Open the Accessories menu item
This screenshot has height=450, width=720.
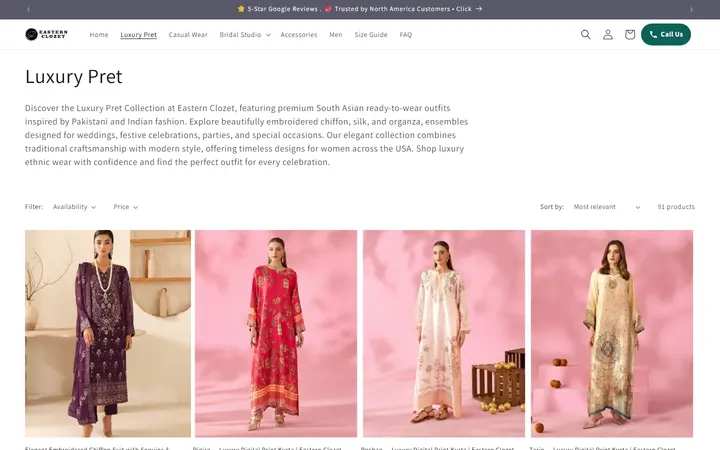pos(298,34)
